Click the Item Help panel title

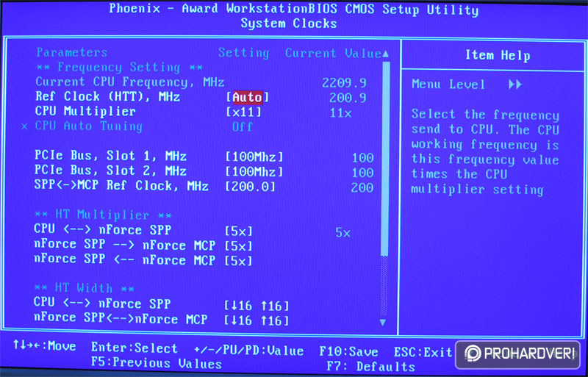(498, 55)
